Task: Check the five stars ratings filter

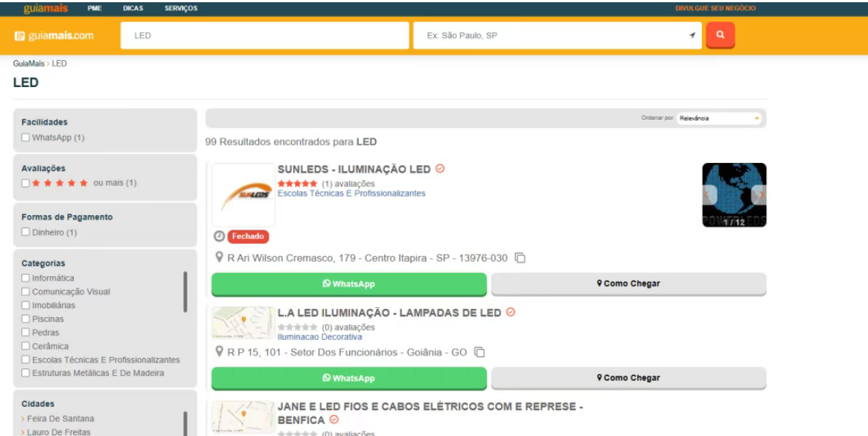Action: tap(26, 183)
